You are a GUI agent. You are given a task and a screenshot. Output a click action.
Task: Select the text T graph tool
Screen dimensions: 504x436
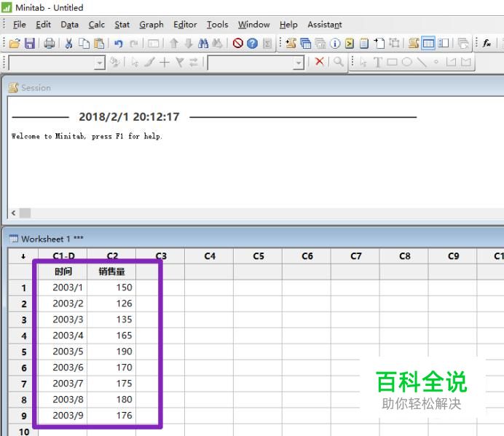pyautogui.click(x=378, y=62)
